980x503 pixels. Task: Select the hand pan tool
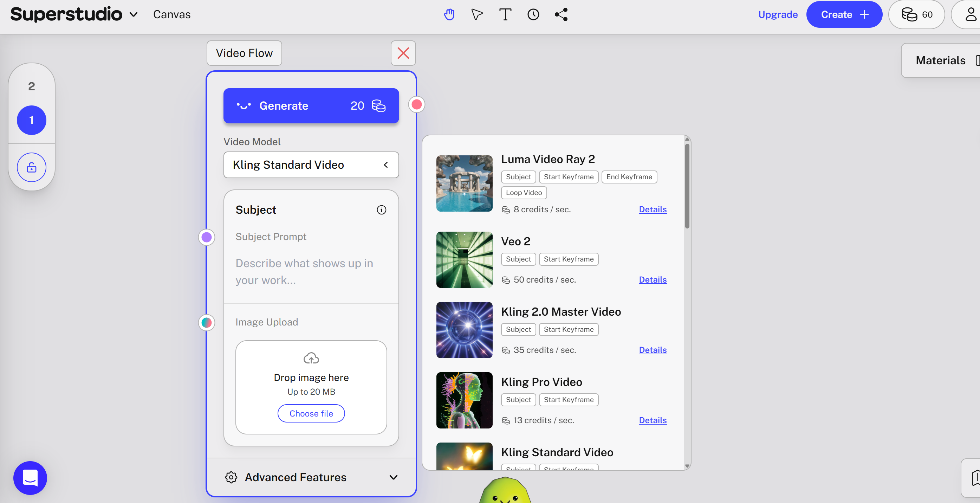point(449,14)
